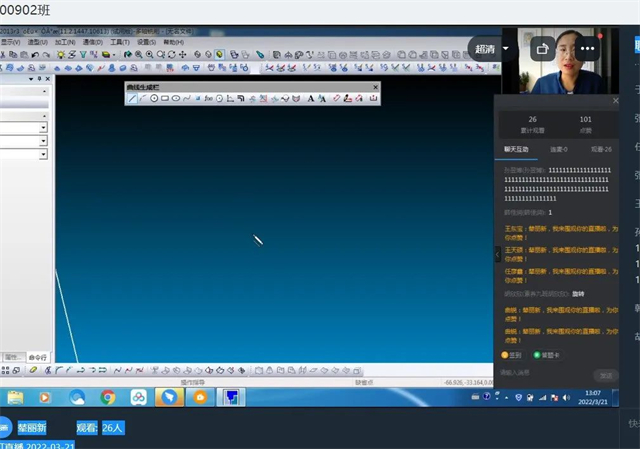Expand hidden system tray icons arrow
The height and width of the screenshot is (449, 640).
point(507,398)
